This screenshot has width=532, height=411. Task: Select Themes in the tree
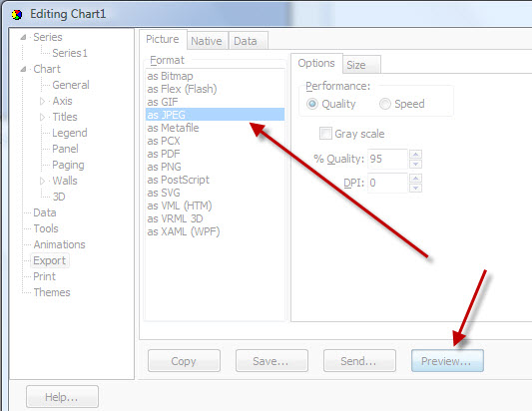click(x=52, y=292)
